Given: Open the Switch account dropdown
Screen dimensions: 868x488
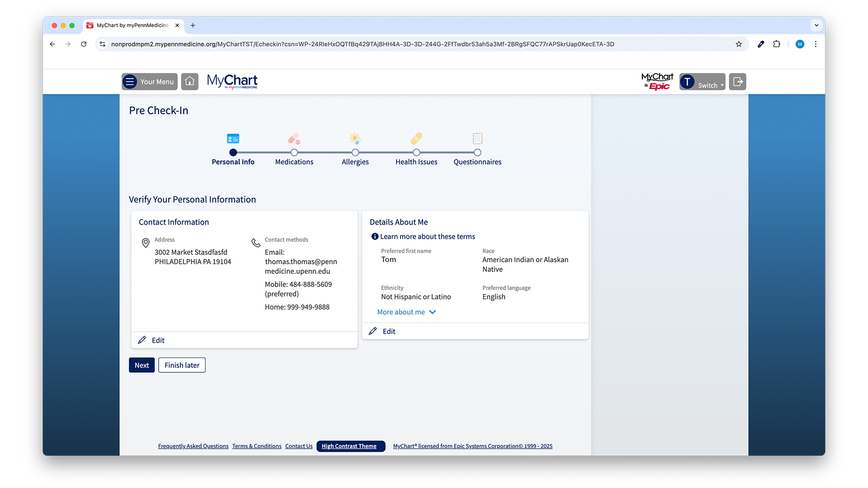Looking at the screenshot, I should (702, 82).
